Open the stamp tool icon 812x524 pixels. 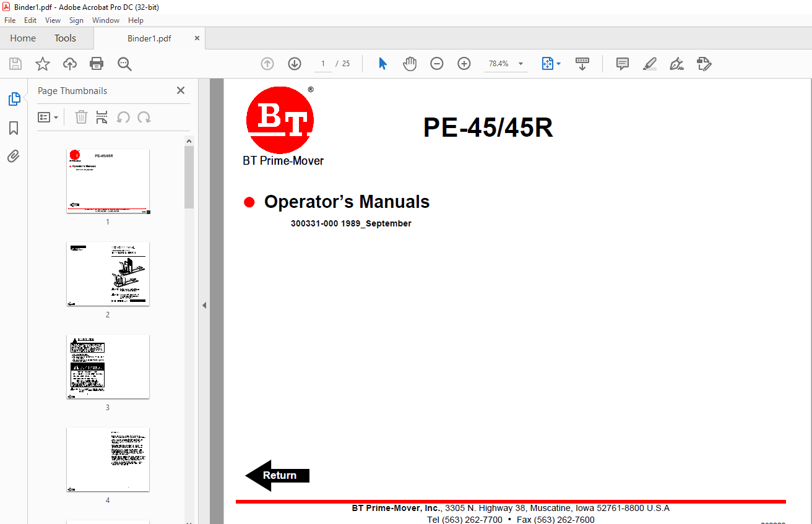click(704, 64)
